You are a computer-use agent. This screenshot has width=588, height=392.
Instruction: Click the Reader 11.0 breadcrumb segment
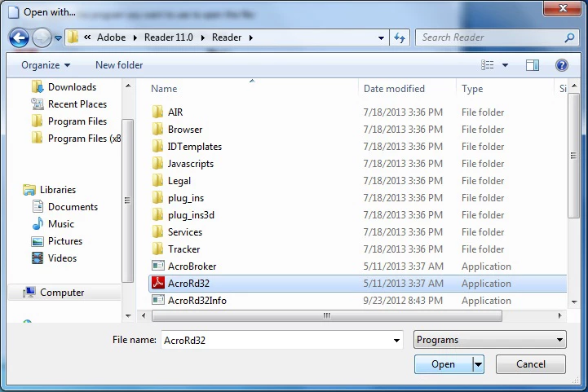pyautogui.click(x=168, y=37)
